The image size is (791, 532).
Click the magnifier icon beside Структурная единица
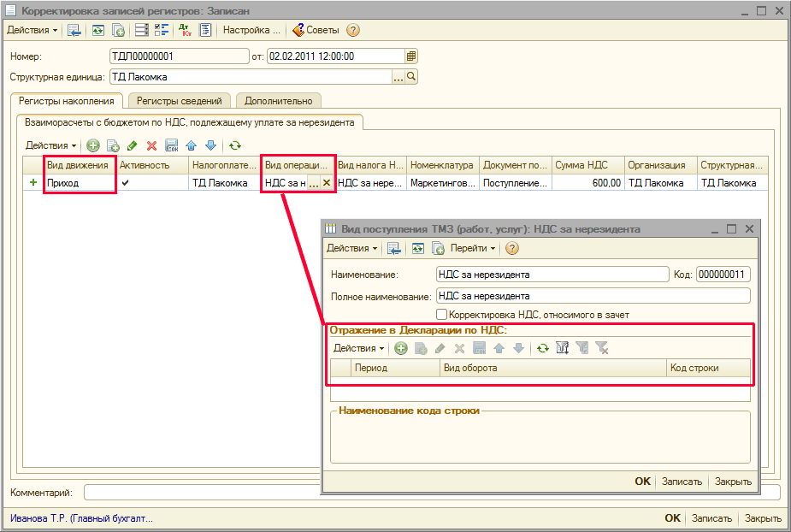coord(411,77)
